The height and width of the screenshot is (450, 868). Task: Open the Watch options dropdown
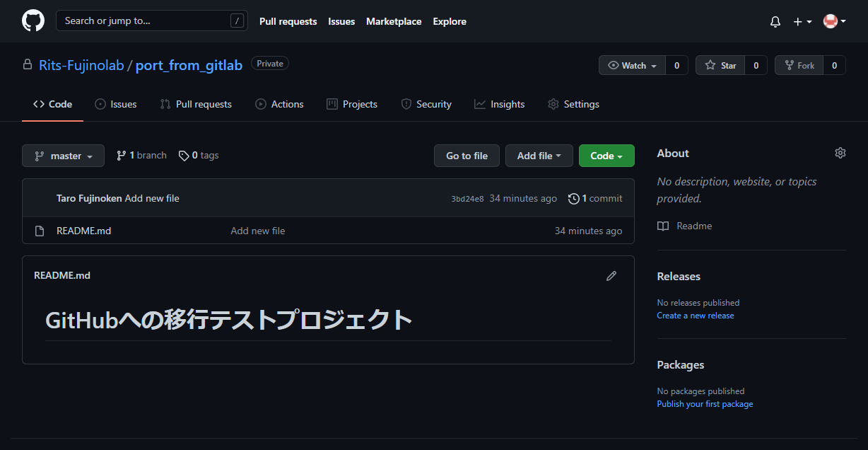pyautogui.click(x=631, y=64)
